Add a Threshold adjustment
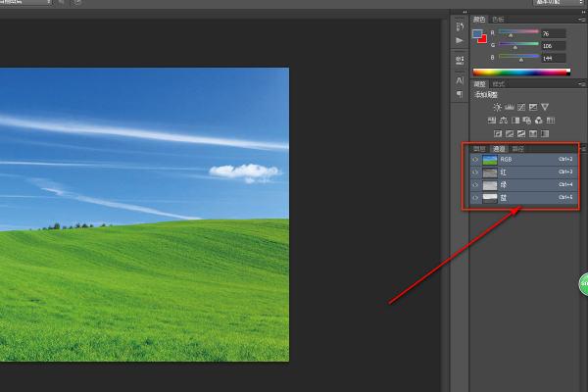588x392 pixels. tap(521, 133)
